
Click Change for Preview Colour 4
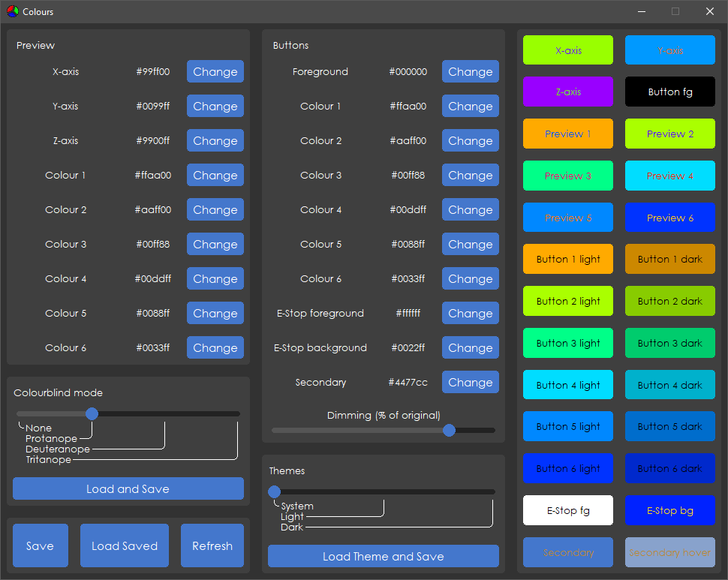215,279
